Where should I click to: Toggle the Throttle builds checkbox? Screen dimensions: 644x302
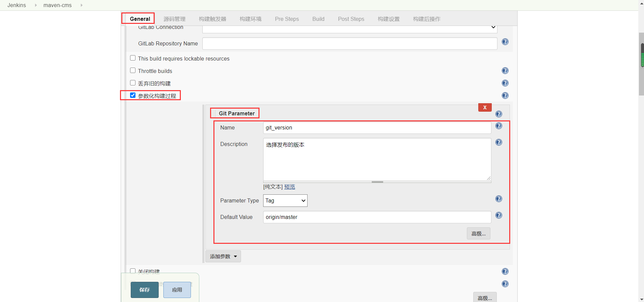click(133, 70)
